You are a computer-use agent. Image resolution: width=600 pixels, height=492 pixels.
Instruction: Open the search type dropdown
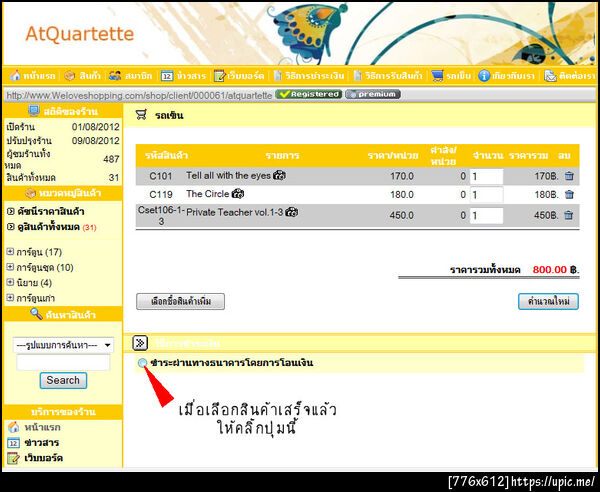point(64,345)
